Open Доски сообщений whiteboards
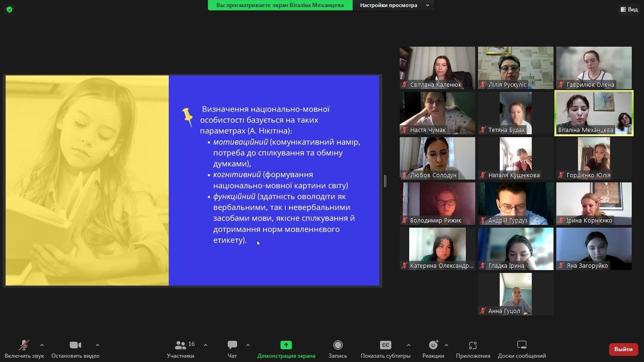644x362 pixels. [x=521, y=346]
